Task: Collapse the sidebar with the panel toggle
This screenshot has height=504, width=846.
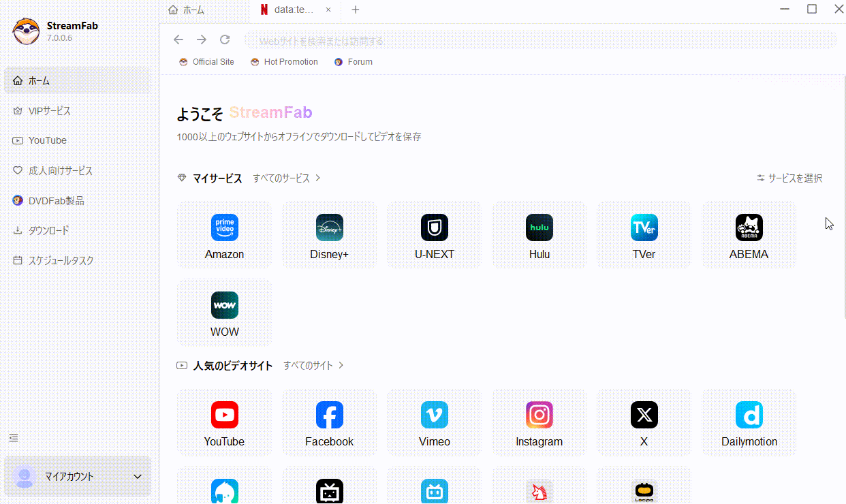Action: click(14, 438)
